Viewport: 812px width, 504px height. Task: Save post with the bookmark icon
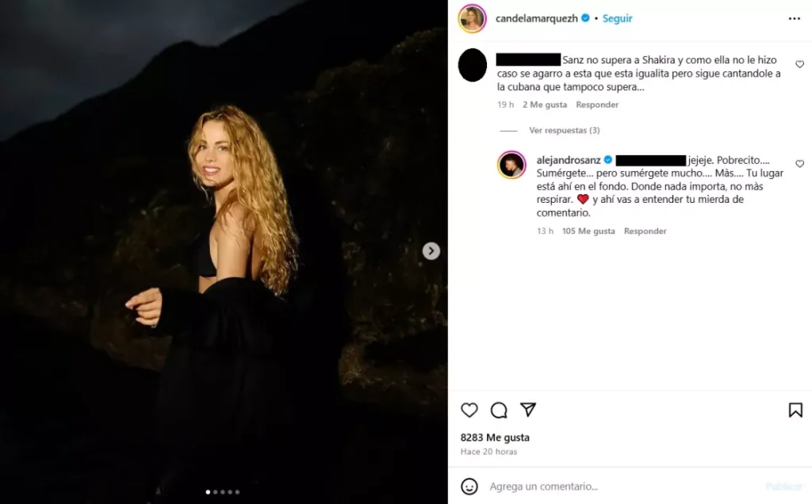point(795,410)
